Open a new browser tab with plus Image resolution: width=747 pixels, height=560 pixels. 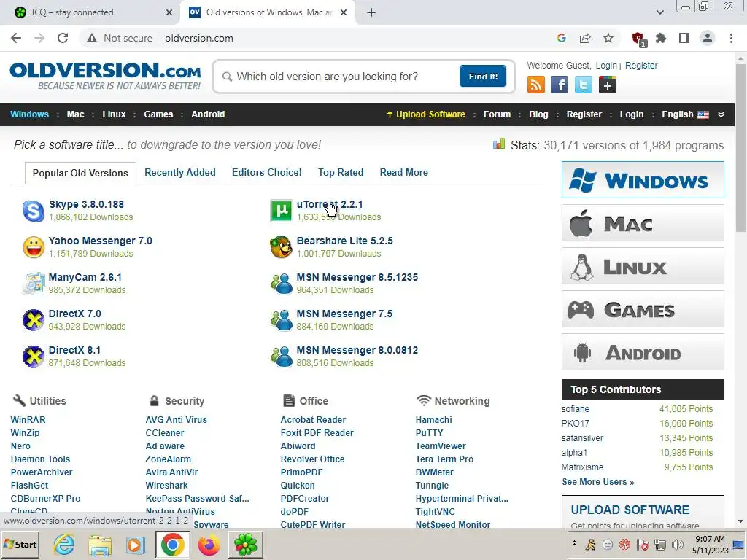point(371,12)
